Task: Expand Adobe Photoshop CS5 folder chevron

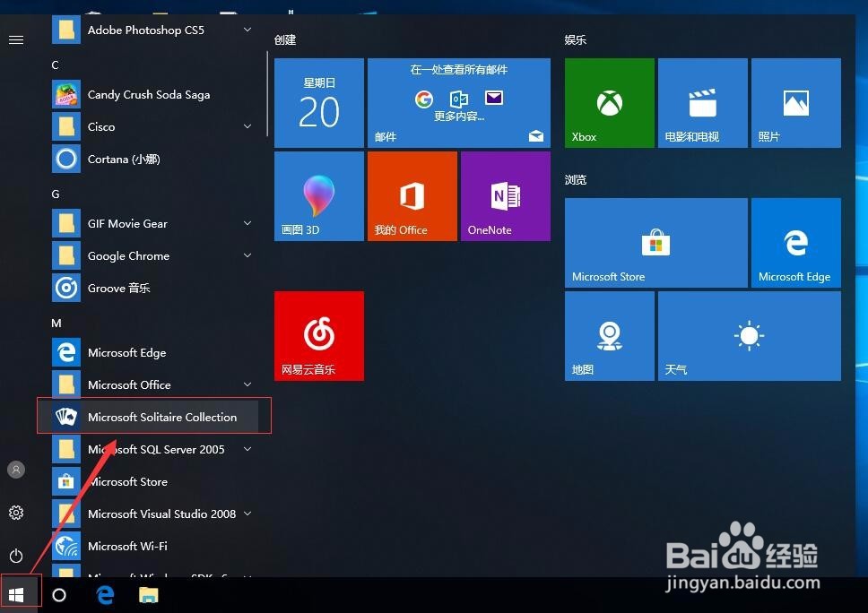Action: tap(247, 30)
